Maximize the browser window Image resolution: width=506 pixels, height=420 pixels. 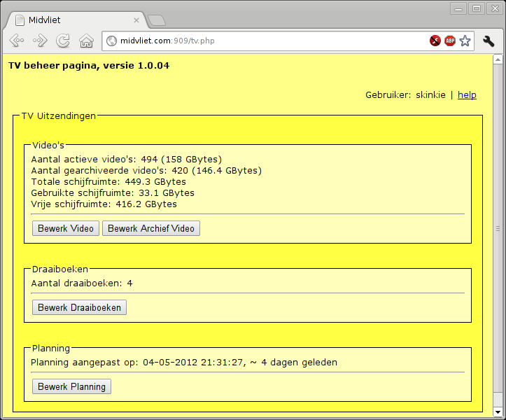[x=477, y=8]
